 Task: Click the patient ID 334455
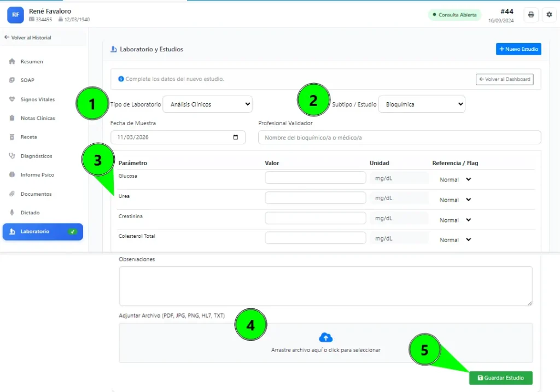pyautogui.click(x=44, y=20)
